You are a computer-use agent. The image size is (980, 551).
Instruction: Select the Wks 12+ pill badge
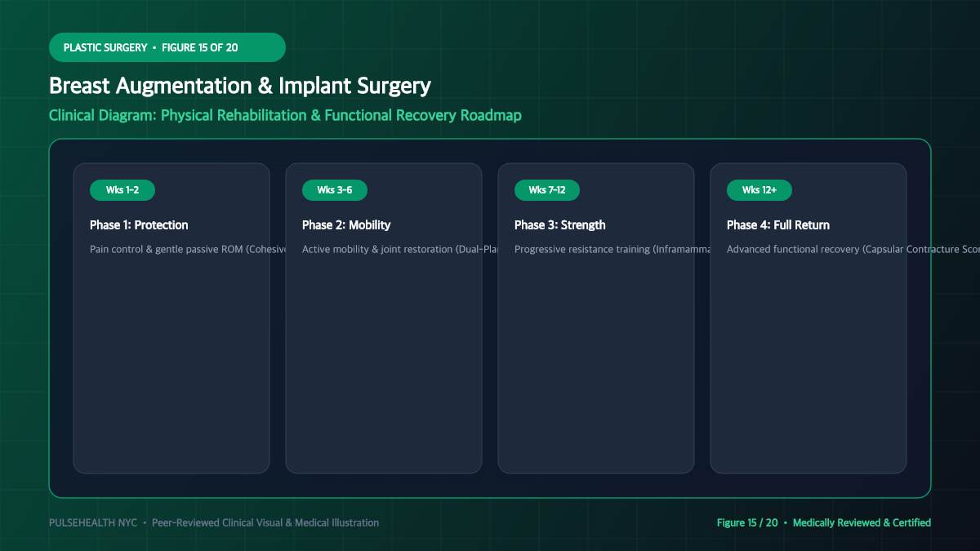(759, 190)
